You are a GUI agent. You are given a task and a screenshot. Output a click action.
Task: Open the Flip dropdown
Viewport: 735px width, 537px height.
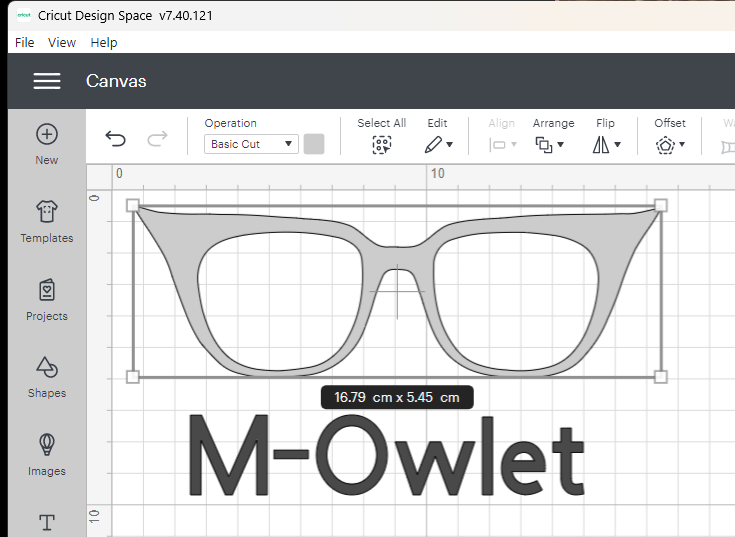(x=606, y=144)
